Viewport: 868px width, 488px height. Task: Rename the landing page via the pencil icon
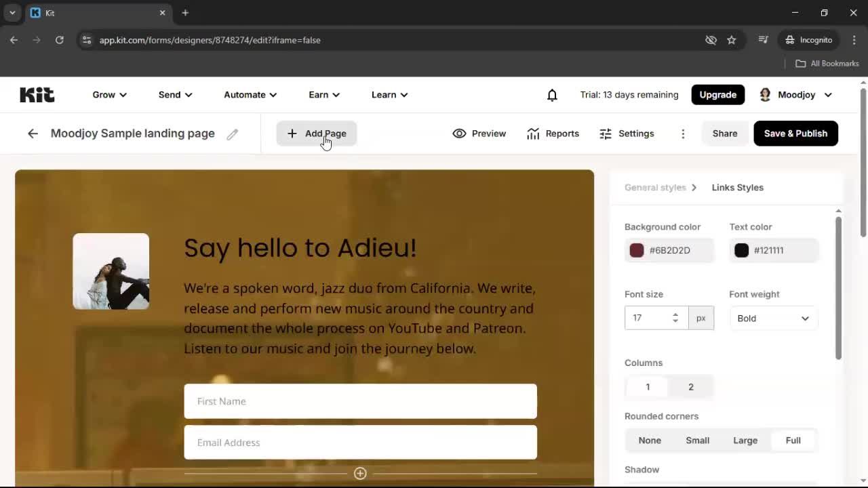(233, 134)
